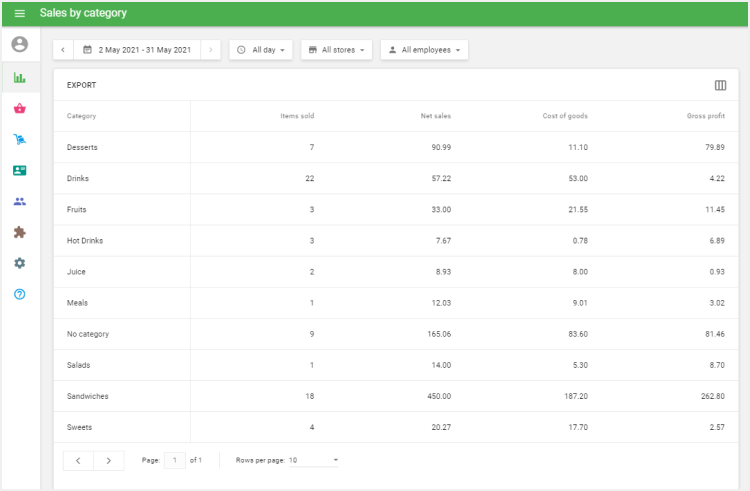
Task: Expand the All day time filter
Action: 261,49
